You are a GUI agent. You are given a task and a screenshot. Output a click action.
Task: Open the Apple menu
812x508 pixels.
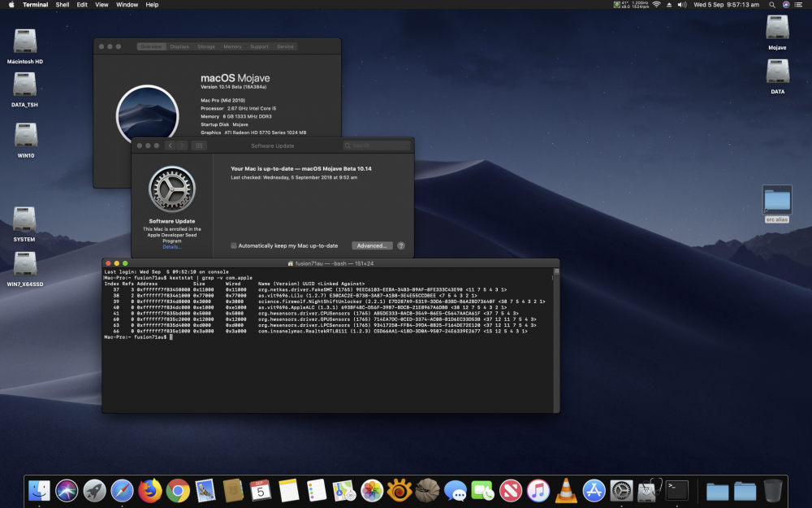point(11,5)
